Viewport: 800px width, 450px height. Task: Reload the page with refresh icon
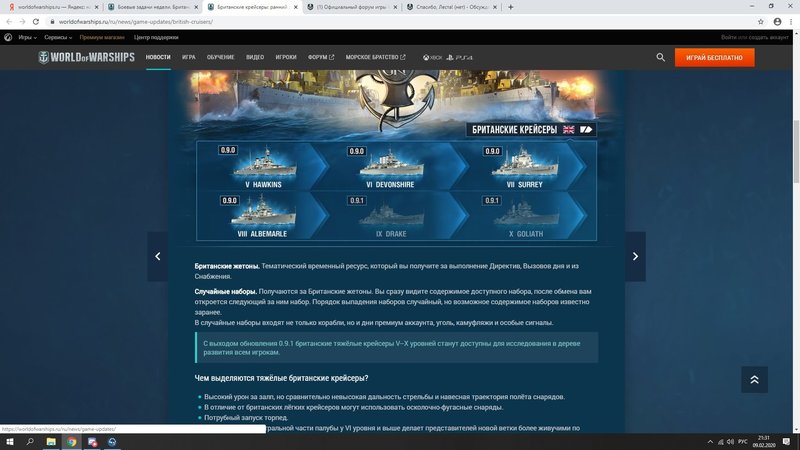36,22
